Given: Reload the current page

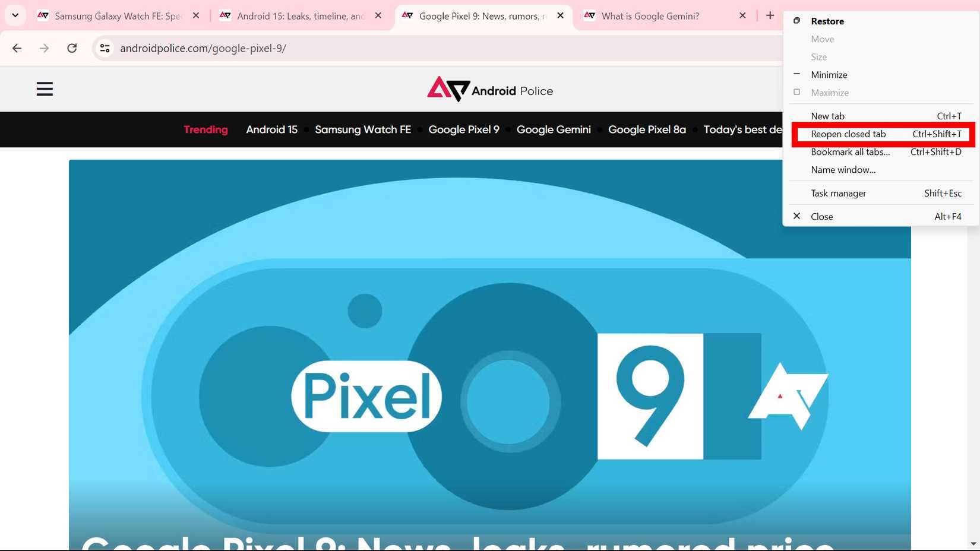Looking at the screenshot, I should pos(72,48).
